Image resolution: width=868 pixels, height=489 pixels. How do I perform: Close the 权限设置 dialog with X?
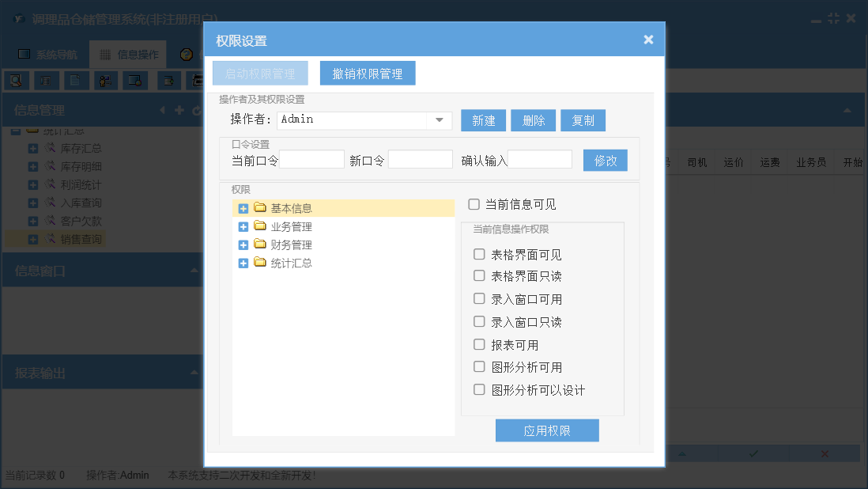click(x=648, y=40)
